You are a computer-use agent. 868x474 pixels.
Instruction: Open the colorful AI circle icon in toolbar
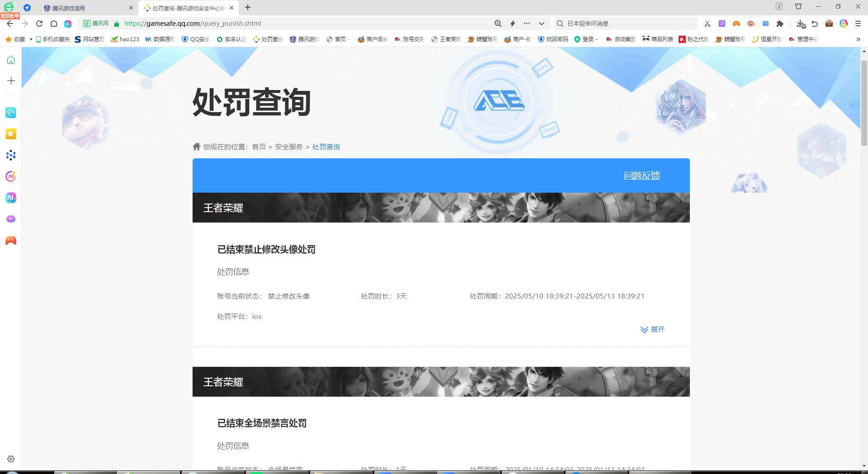click(844, 24)
